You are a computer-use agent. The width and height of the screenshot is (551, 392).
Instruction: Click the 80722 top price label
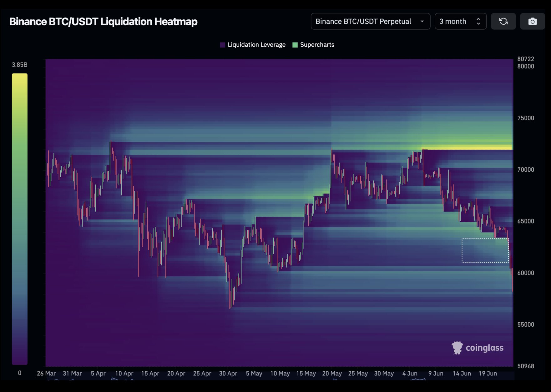(526, 59)
